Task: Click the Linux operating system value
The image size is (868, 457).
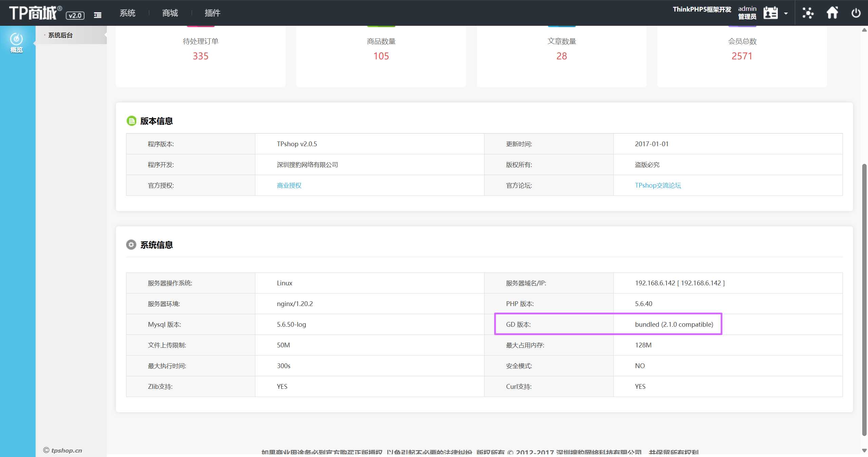Action: pyautogui.click(x=284, y=283)
